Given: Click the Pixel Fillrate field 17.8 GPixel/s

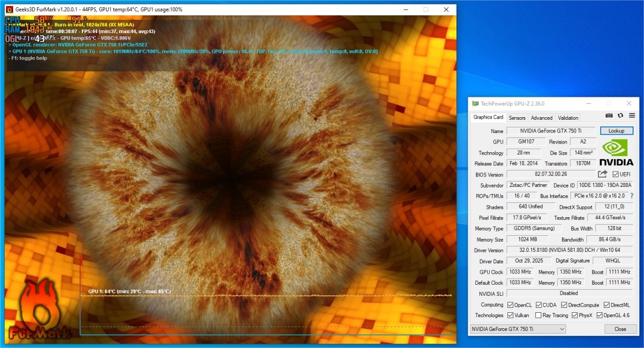Looking at the screenshot, I should pos(527,218).
